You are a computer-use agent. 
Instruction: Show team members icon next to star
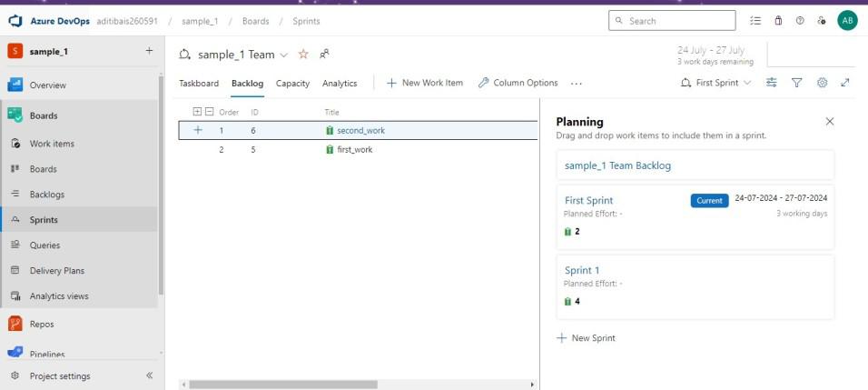pyautogui.click(x=324, y=54)
